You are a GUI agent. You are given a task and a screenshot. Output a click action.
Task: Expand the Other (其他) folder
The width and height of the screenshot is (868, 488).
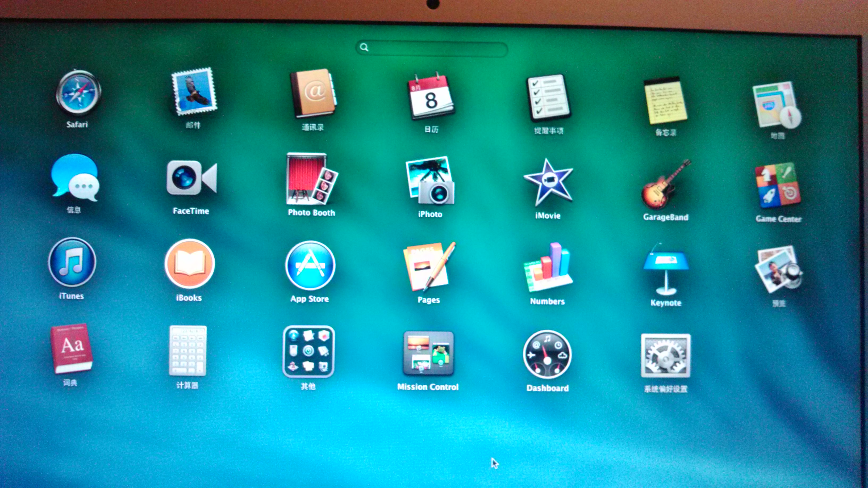[x=308, y=352]
